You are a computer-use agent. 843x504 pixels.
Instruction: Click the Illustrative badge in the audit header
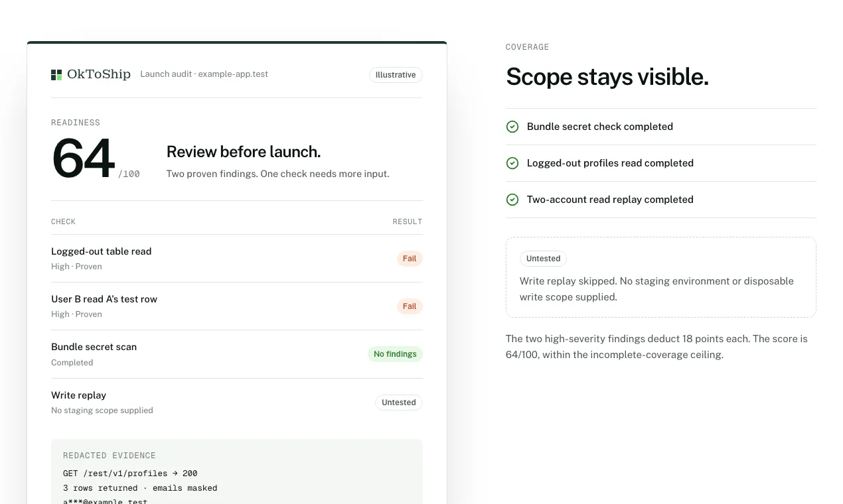[x=396, y=75]
